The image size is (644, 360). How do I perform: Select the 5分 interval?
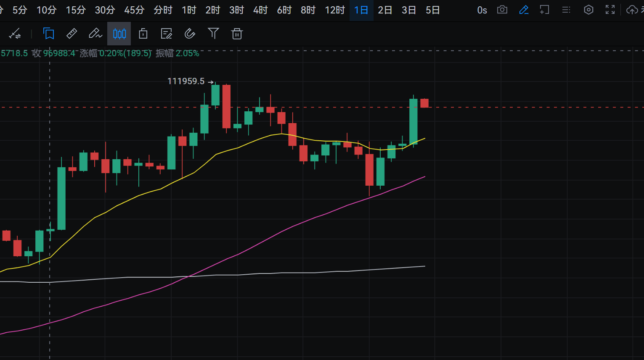tap(19, 10)
